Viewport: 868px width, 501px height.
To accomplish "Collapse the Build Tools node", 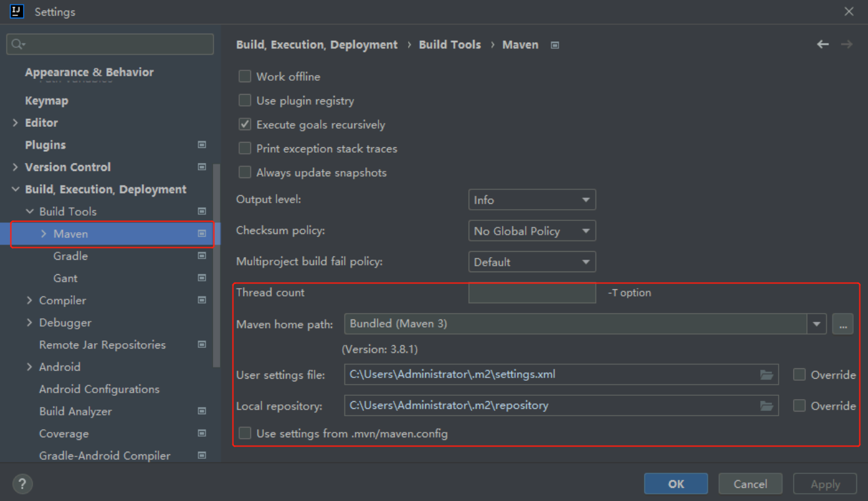I will 30,211.
